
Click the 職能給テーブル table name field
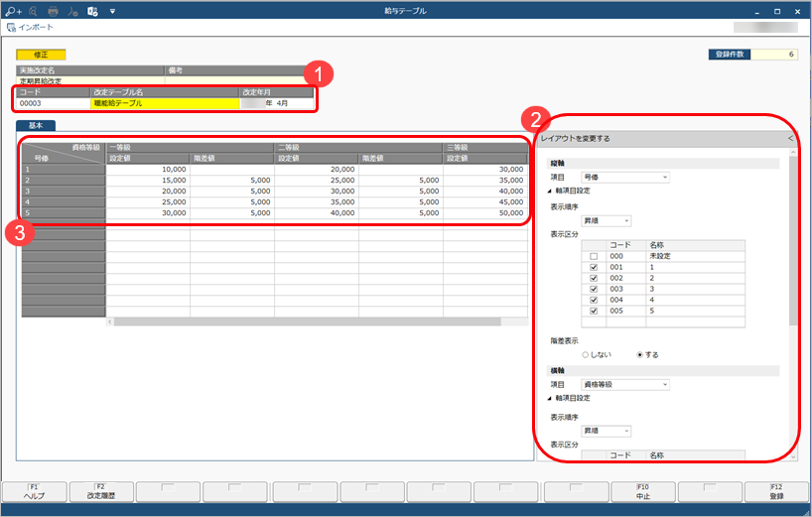(165, 103)
